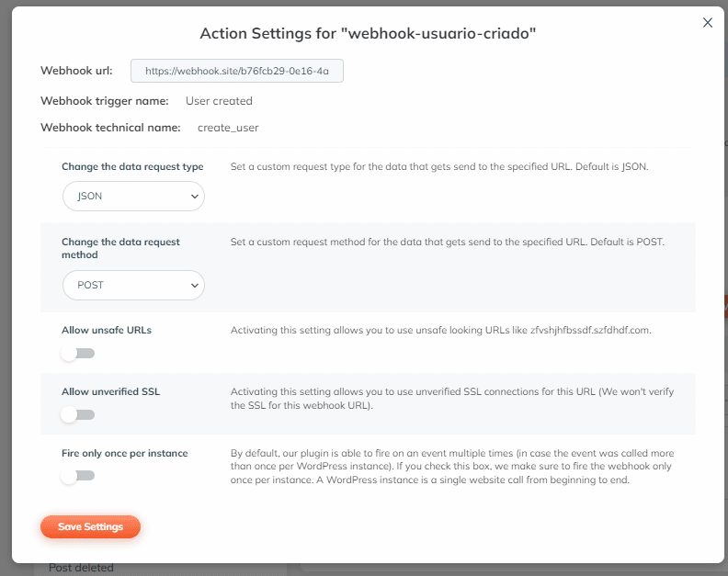728x576 pixels.
Task: Click the Save Settings button
Action: tap(90, 526)
